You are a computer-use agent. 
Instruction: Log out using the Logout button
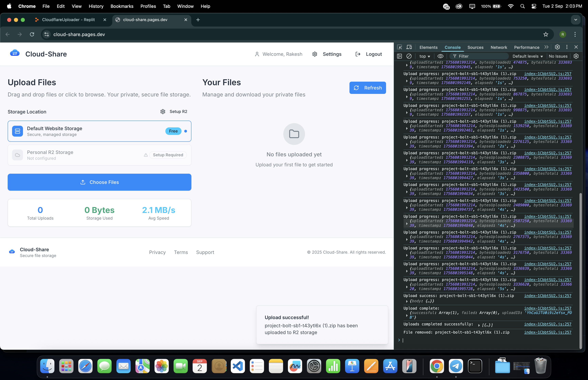369,54
